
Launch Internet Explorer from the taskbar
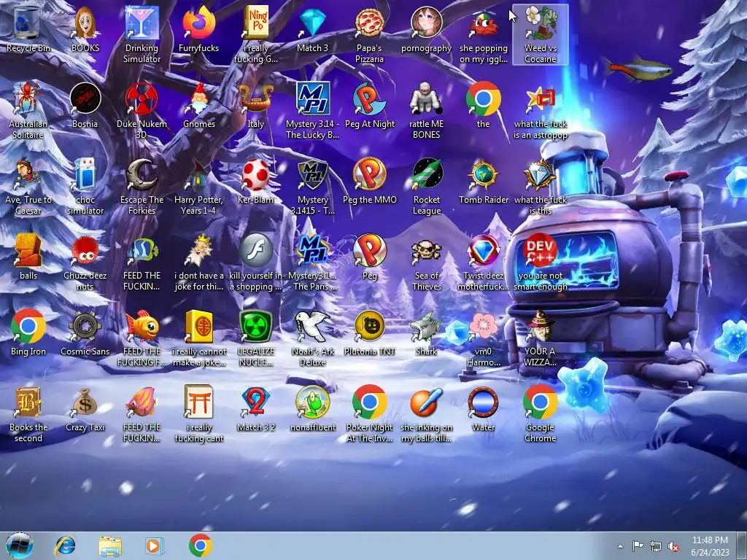tap(65, 545)
